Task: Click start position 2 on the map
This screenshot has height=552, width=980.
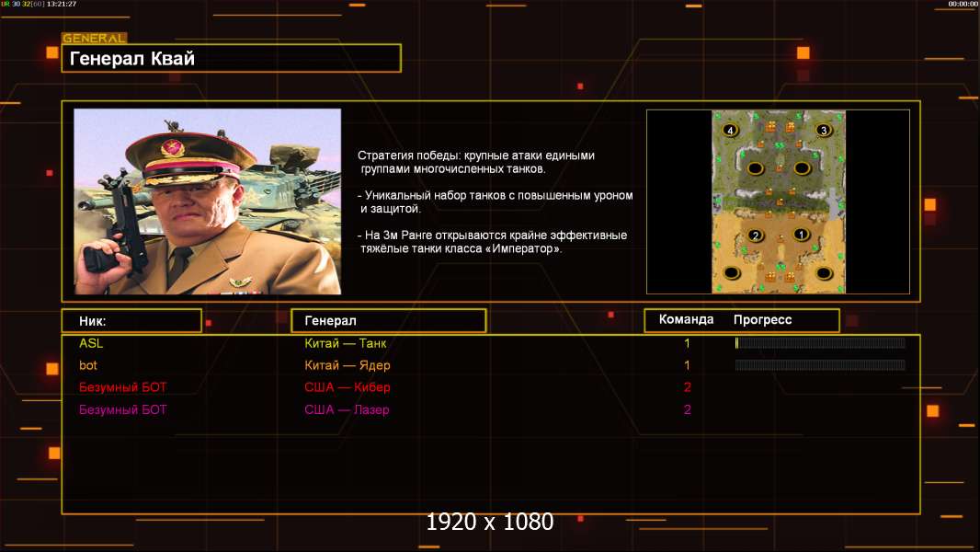Action: pos(756,235)
